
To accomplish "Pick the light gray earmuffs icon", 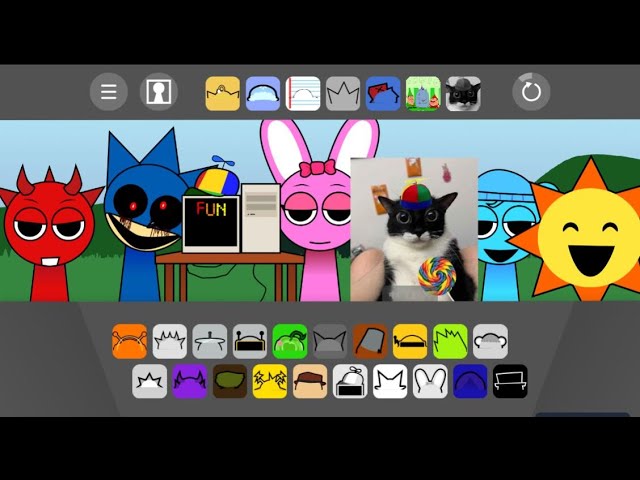I will (491, 342).
